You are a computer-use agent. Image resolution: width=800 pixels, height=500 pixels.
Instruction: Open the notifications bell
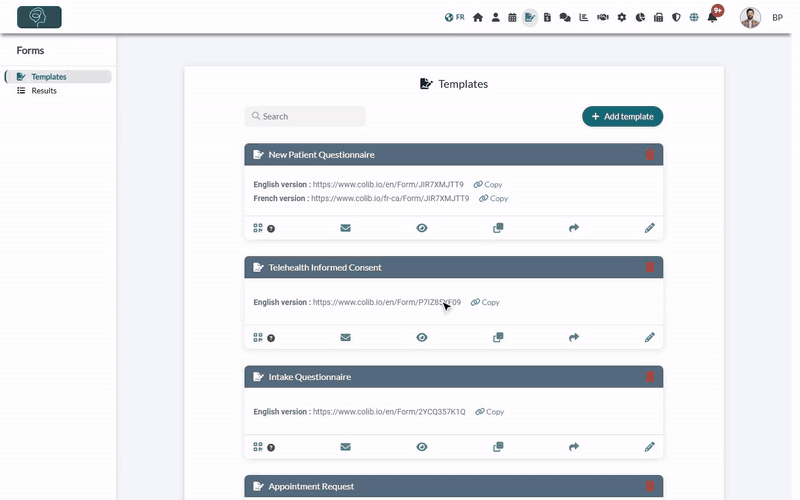(x=712, y=17)
